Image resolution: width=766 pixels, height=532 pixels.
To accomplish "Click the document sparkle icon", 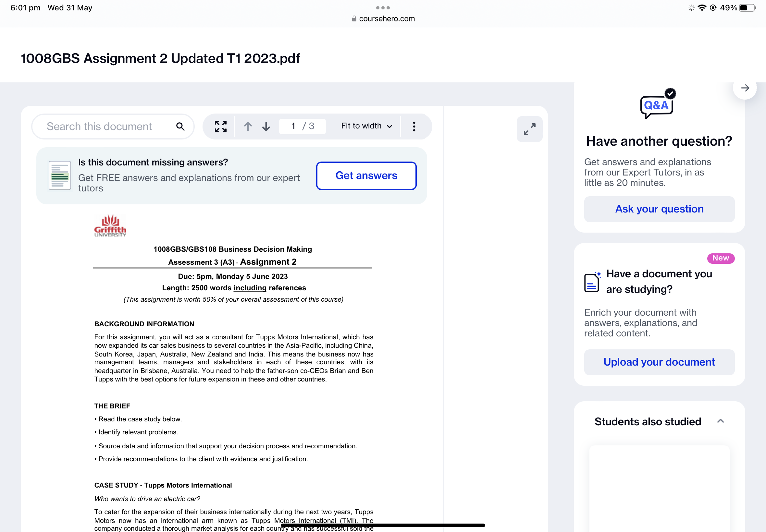I will [592, 282].
